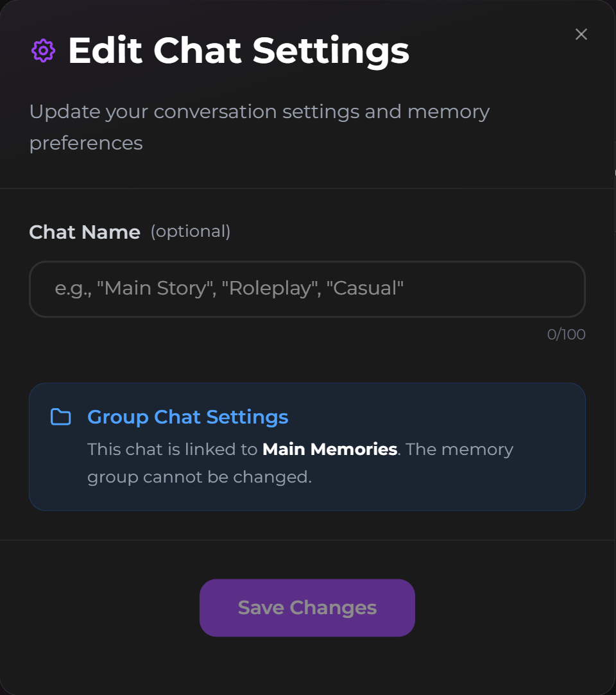This screenshot has width=616, height=695.
Task: Click the word "preferences" in the subtitle
Action: tap(86, 142)
